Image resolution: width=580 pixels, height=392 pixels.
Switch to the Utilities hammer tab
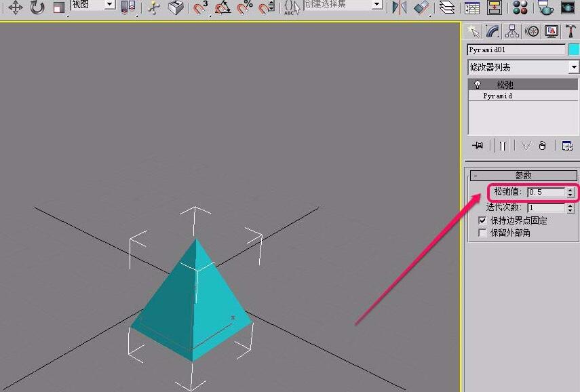(x=571, y=31)
